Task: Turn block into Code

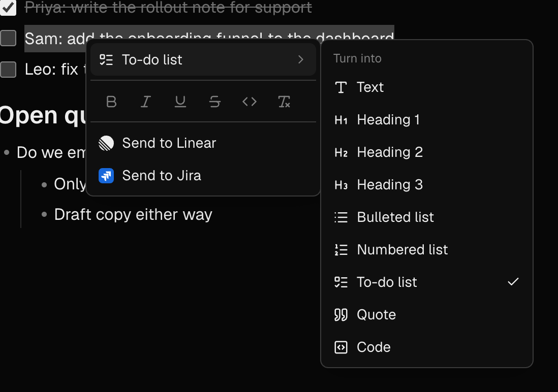Action: tap(427, 347)
